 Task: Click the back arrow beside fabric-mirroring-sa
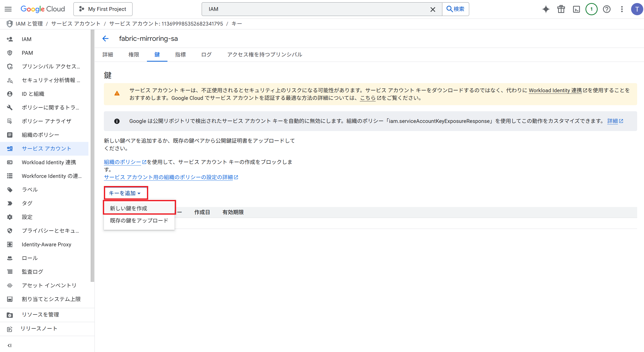point(105,39)
